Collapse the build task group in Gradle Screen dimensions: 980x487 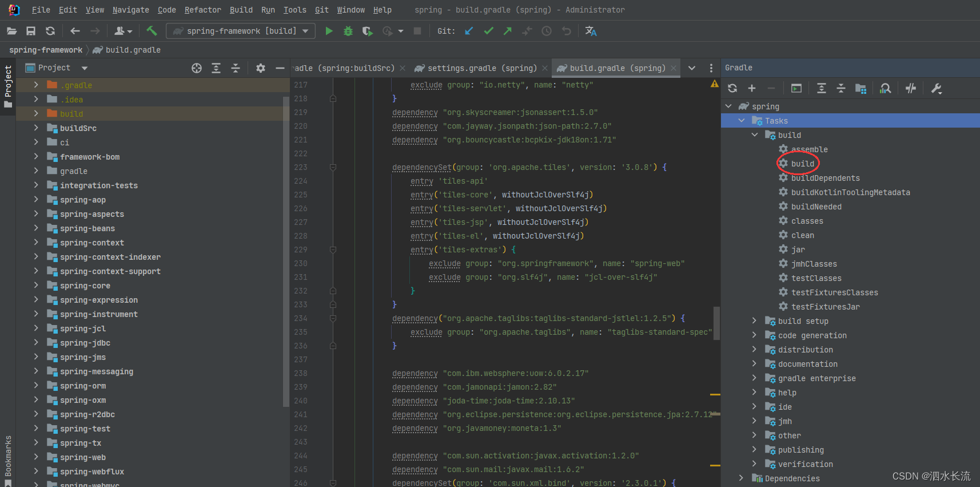(755, 134)
